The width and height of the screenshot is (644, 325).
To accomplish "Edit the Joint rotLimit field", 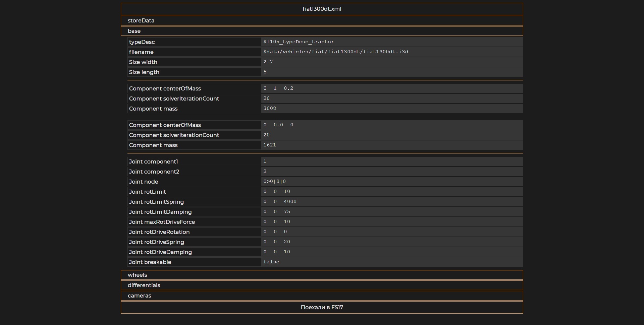I will pyautogui.click(x=392, y=192).
